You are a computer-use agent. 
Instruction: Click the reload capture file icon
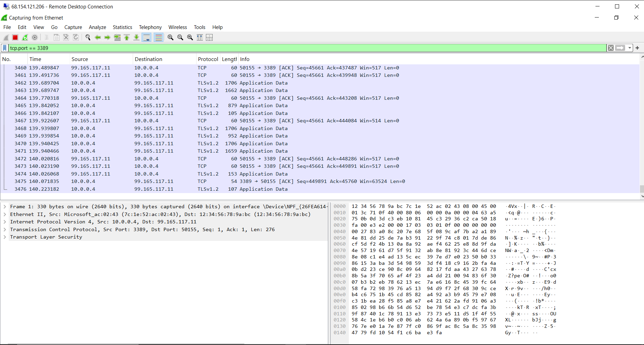(x=76, y=37)
